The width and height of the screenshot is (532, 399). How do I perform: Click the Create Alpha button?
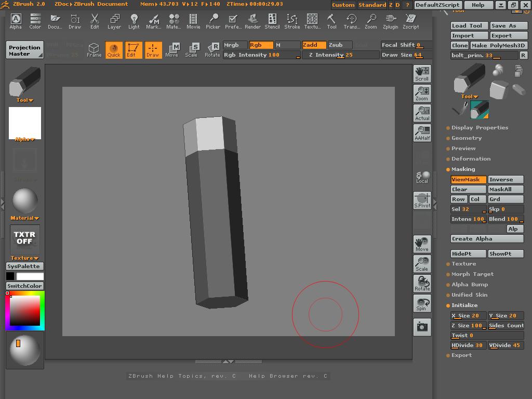pos(487,239)
